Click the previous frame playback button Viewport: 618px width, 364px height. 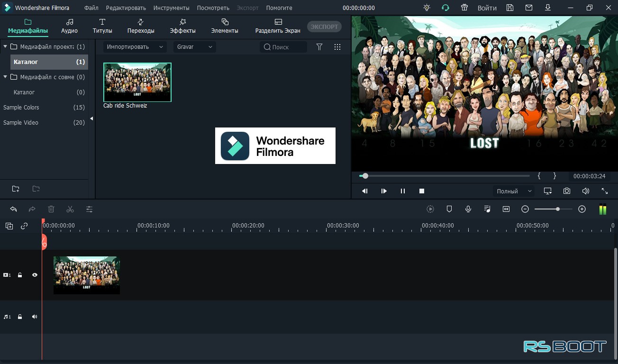click(x=365, y=191)
